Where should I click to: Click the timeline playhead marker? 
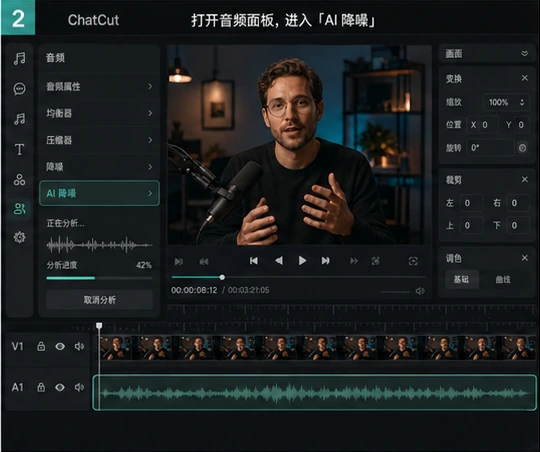point(99,326)
